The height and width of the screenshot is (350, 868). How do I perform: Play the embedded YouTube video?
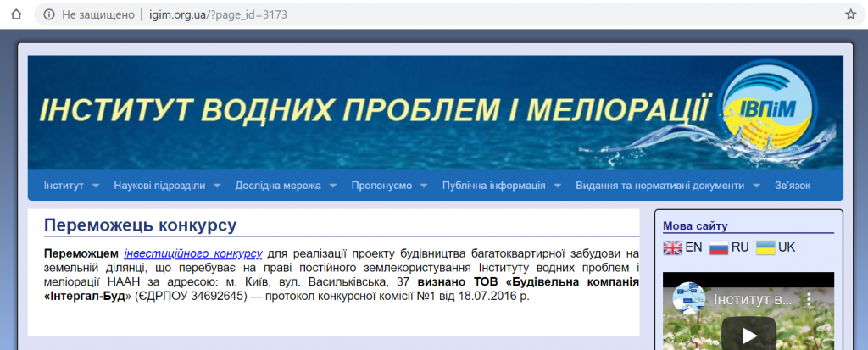click(748, 335)
